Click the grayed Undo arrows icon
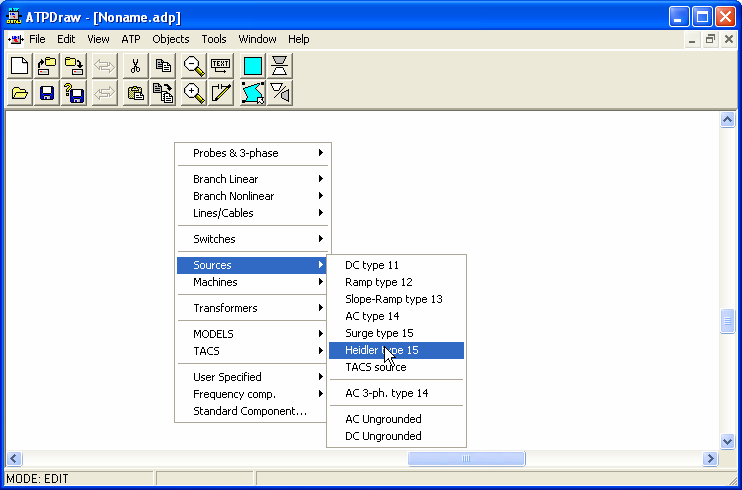Image resolution: width=742 pixels, height=490 pixels. coord(105,65)
